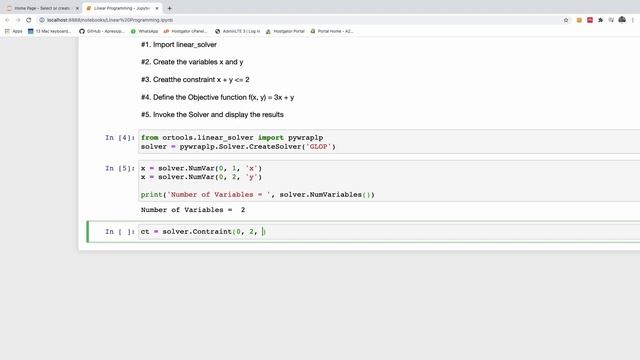Click the 'GLOP' string in CreateSolver
Viewport: 640px width, 360px height.
coord(318,147)
